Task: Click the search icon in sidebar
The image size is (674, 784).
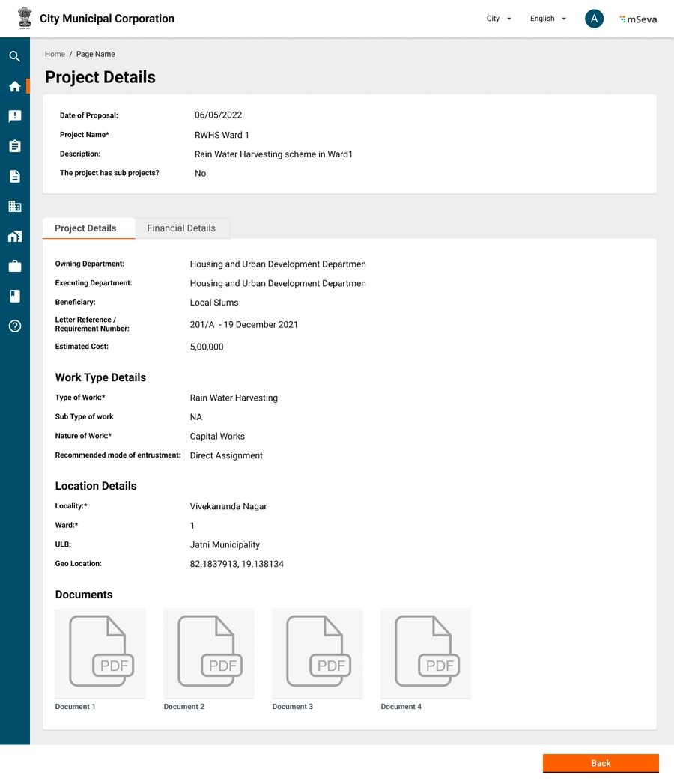Action: click(x=14, y=56)
